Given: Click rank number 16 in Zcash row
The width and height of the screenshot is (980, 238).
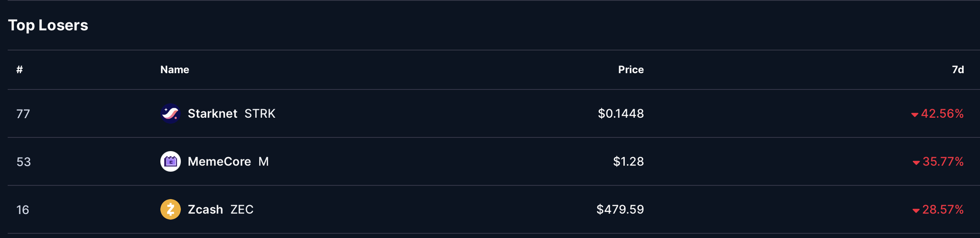Looking at the screenshot, I should (x=23, y=210).
